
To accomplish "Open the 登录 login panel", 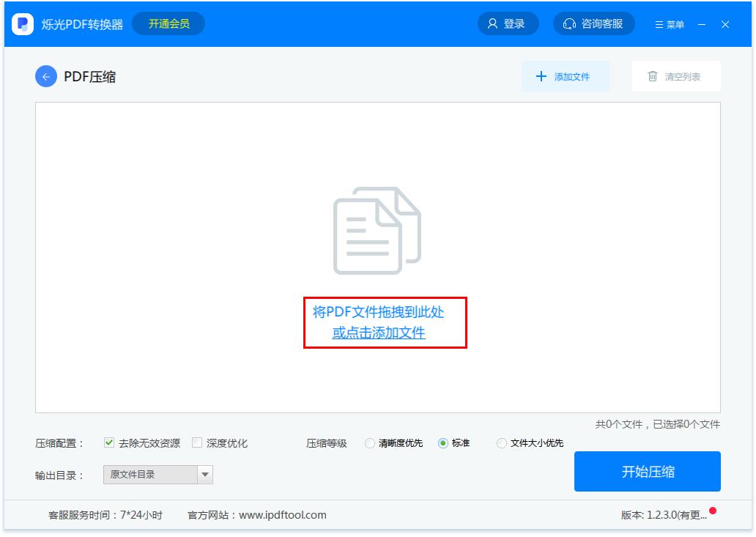I will tap(508, 23).
